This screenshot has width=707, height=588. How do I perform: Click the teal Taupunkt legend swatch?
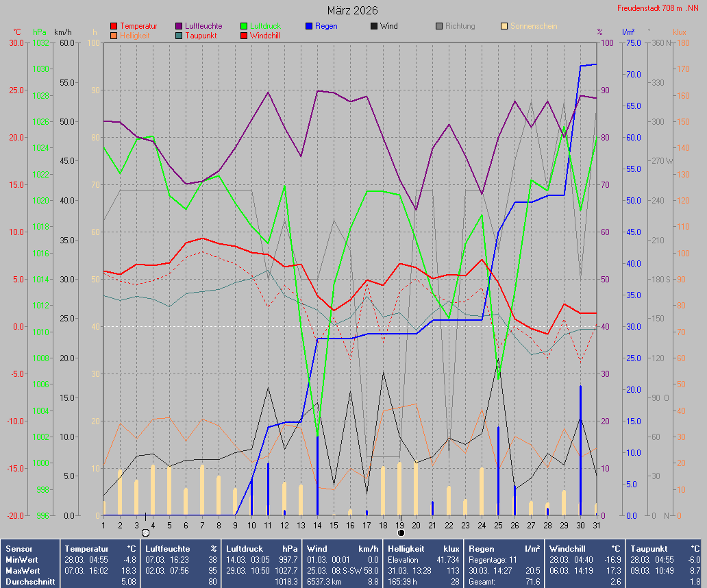tap(179, 36)
